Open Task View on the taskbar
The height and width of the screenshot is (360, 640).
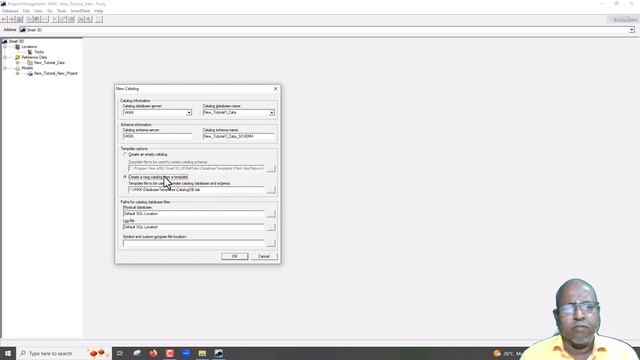click(120, 353)
